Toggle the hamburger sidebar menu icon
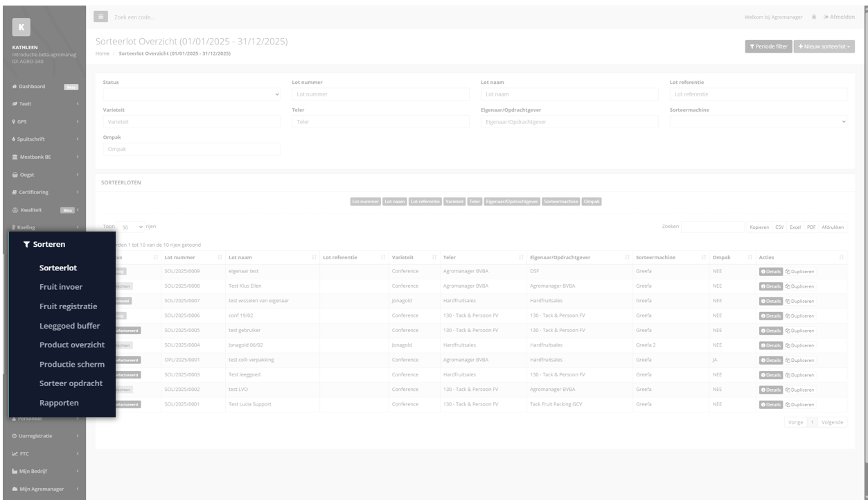Screen dimensions: 868x504 pyautogui.click(x=100, y=16)
